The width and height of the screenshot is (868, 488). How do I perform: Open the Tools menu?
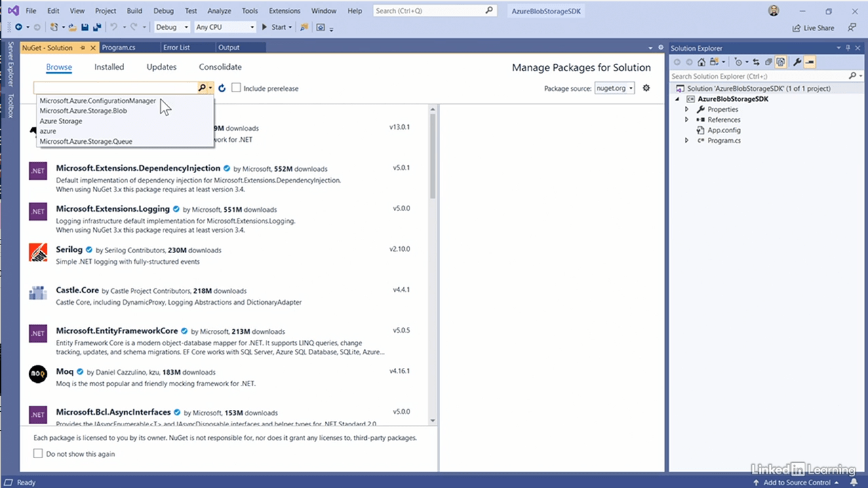coord(250,11)
